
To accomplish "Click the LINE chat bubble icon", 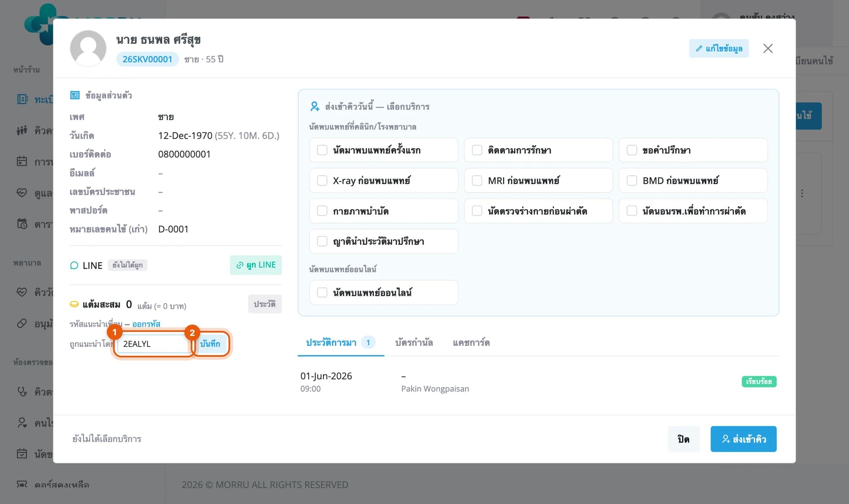I will tap(74, 266).
